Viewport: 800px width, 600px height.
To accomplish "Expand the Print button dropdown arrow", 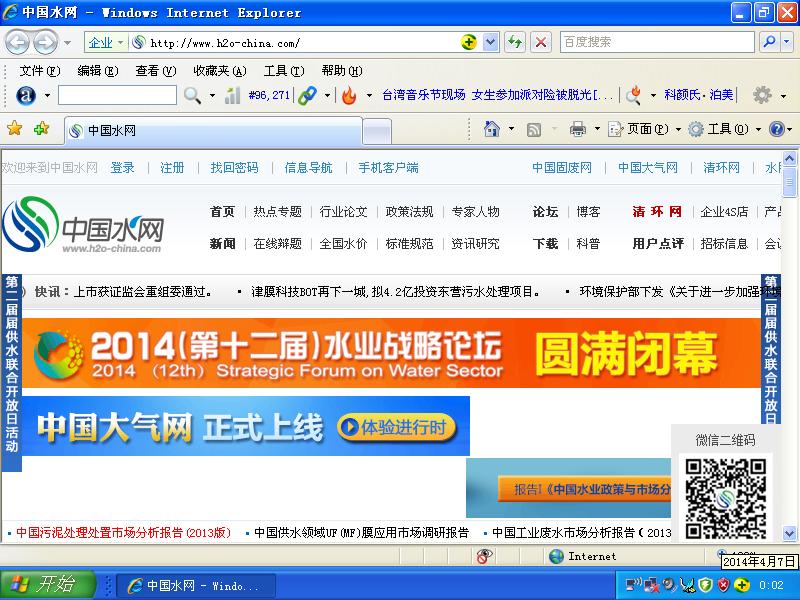I will (x=597, y=129).
